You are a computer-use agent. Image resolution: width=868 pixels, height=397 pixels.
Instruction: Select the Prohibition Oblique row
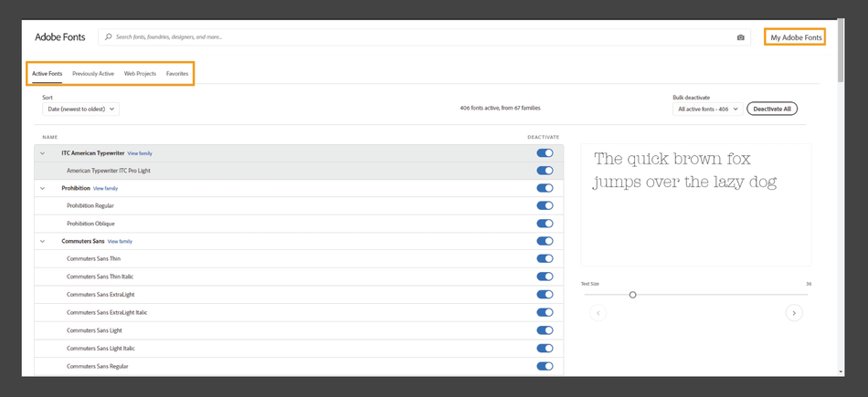[299, 224]
